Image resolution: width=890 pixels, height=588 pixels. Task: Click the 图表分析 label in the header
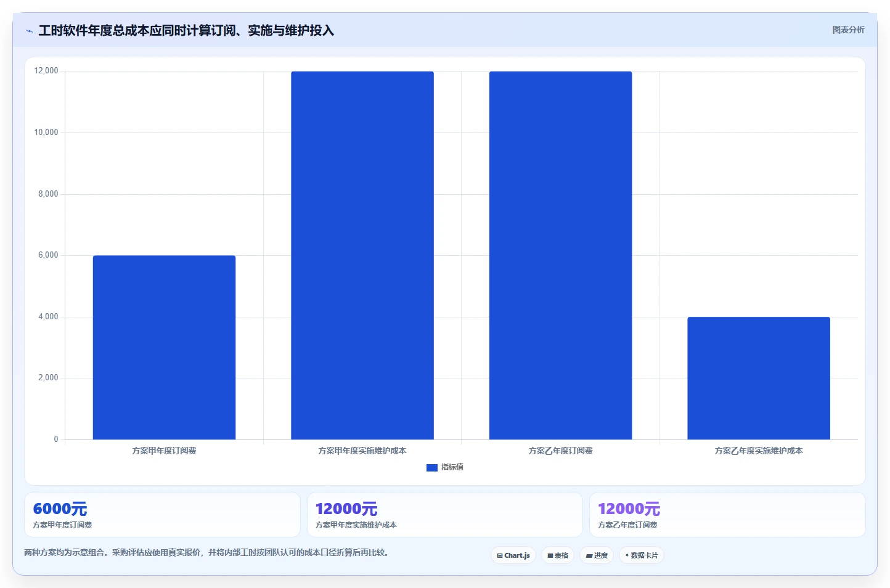click(848, 30)
